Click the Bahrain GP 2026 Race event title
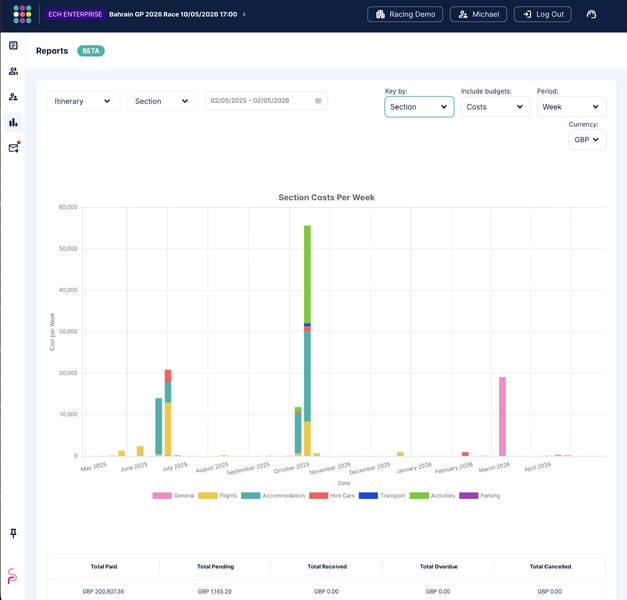This screenshot has width=627, height=600. [x=173, y=14]
